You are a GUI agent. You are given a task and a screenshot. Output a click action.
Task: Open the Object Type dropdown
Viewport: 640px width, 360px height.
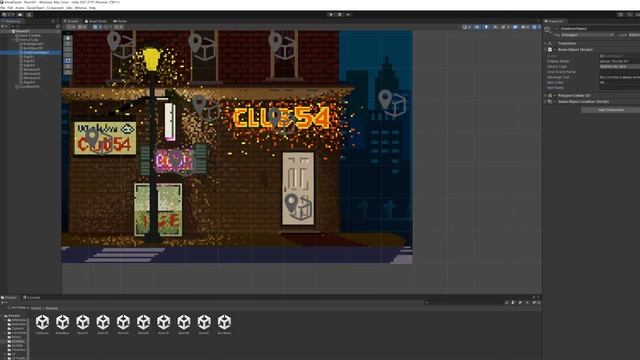pos(620,67)
